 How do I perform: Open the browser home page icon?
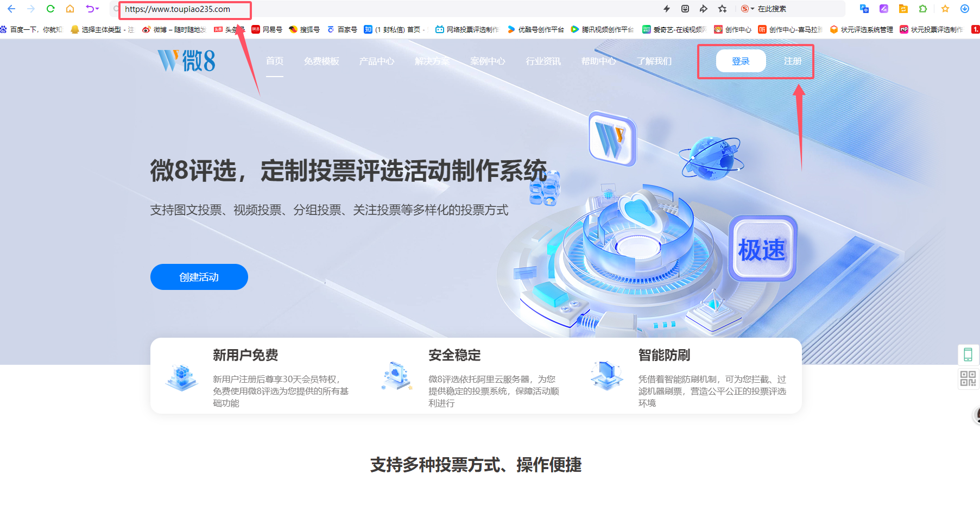tap(70, 9)
